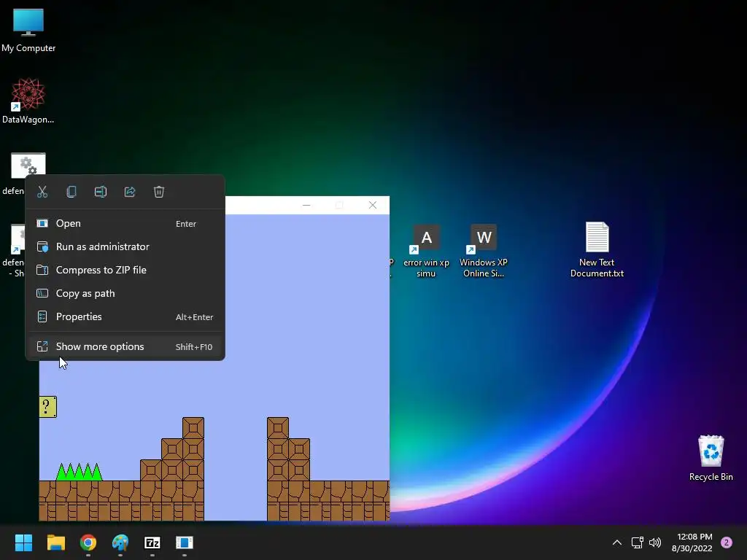
Task: Select New Text Document.txt file icon
Action: point(597,249)
